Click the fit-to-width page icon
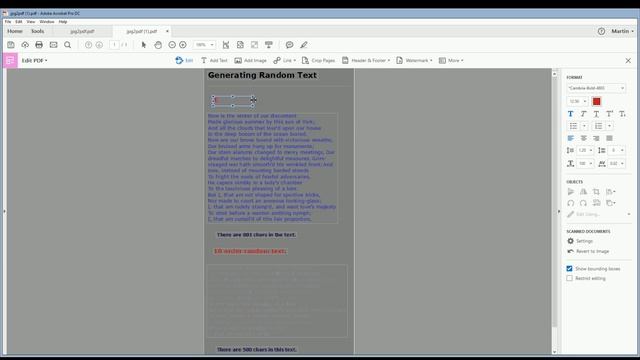This screenshot has width=640, height=360. [x=226, y=45]
